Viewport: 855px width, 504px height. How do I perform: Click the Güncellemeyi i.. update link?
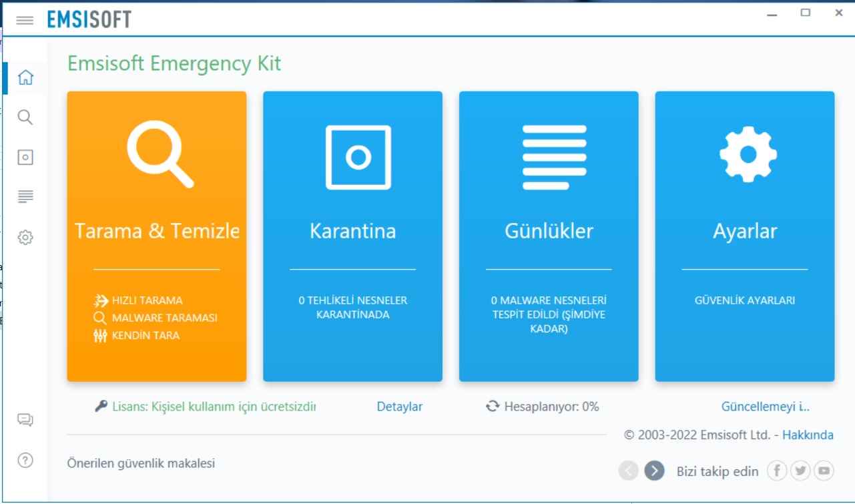tap(766, 407)
